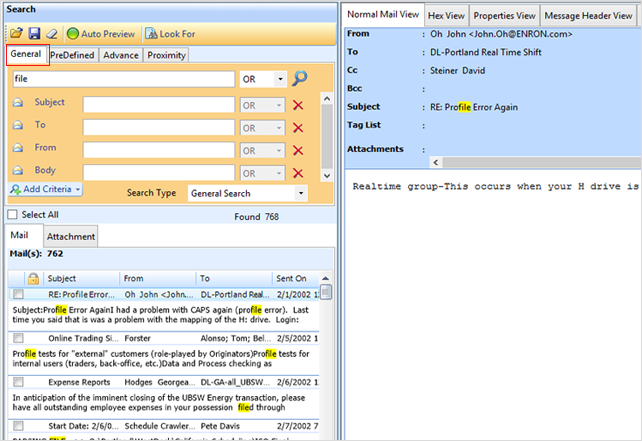Screen dimensions: 642x441
Task: Open the Proximity search tab
Action: [x=166, y=55]
